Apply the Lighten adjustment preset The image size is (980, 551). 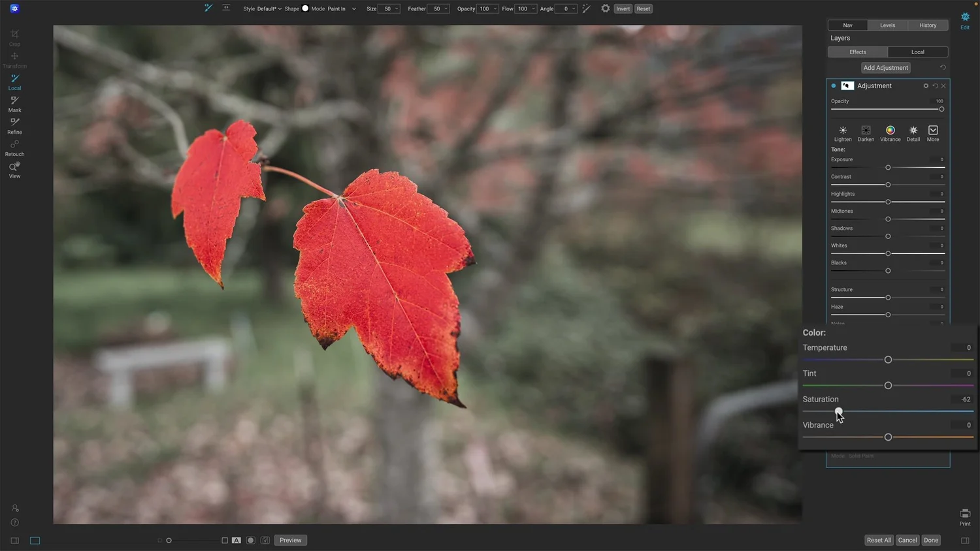[x=843, y=133]
